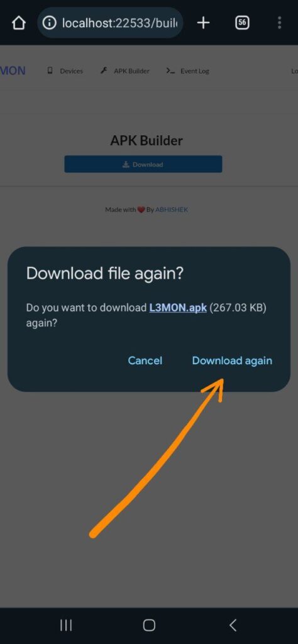
Task: Open a new tab with the plus icon
Action: (x=203, y=23)
